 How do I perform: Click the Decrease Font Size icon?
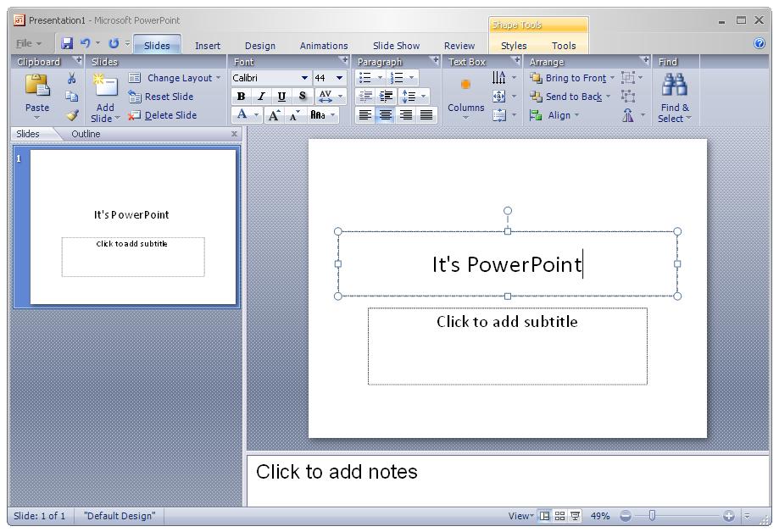(294, 115)
